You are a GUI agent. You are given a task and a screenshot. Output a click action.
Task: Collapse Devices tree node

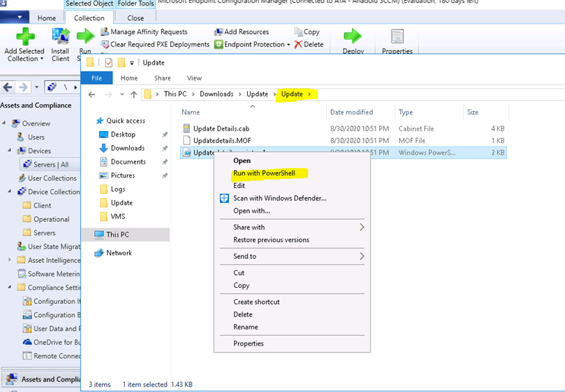tap(10, 151)
